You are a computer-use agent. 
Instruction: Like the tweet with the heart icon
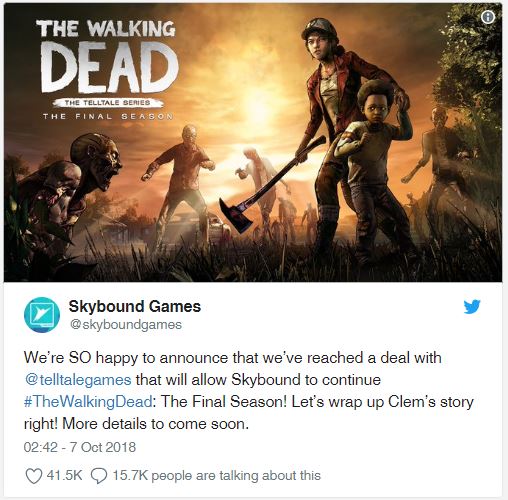point(34,476)
